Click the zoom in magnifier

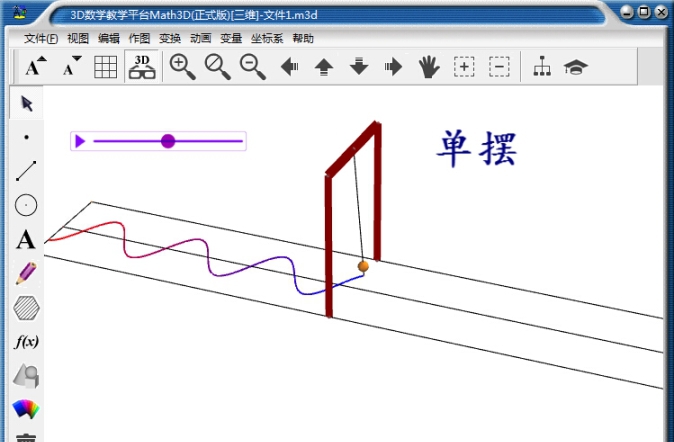(x=182, y=67)
